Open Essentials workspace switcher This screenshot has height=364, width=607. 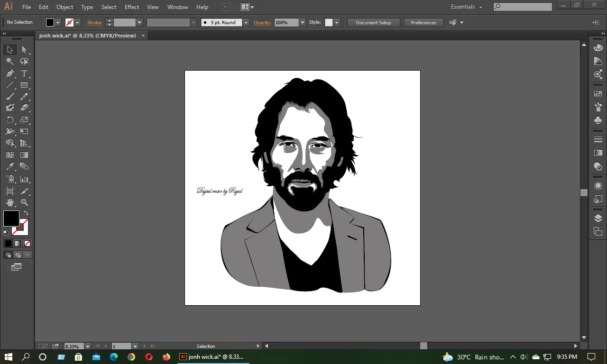[466, 7]
